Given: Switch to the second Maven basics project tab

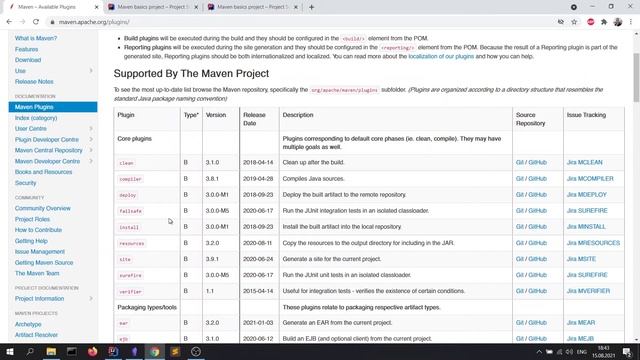Looking at the screenshot, I should click(x=153, y=7).
